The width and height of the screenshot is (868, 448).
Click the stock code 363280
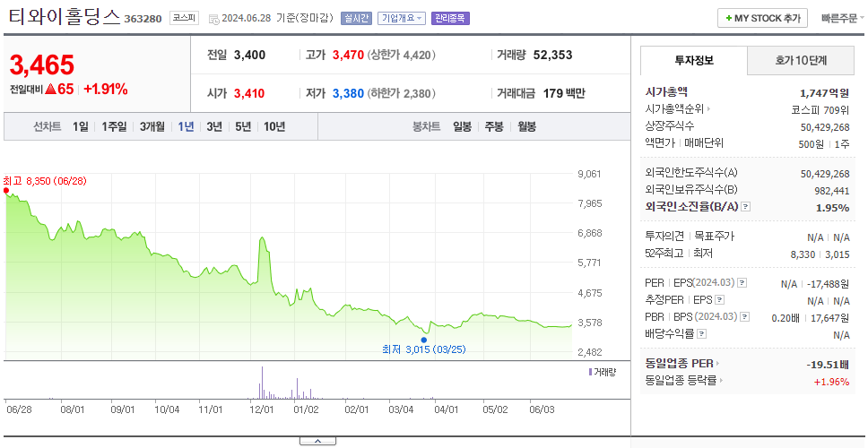(x=143, y=19)
